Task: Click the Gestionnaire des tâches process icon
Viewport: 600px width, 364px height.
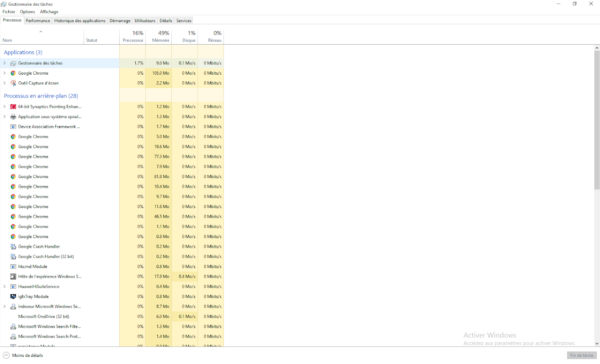Action: pos(13,63)
